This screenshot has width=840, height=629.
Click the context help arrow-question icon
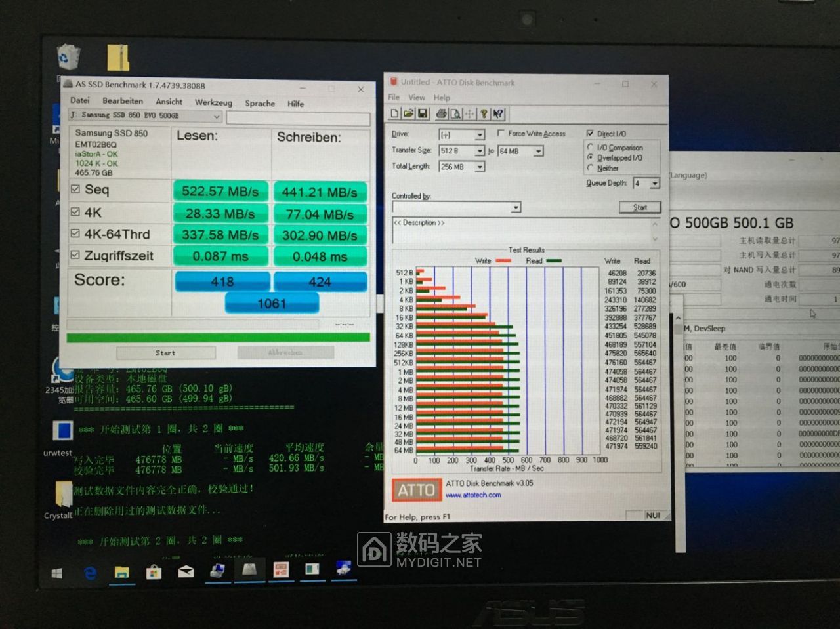pyautogui.click(x=498, y=113)
